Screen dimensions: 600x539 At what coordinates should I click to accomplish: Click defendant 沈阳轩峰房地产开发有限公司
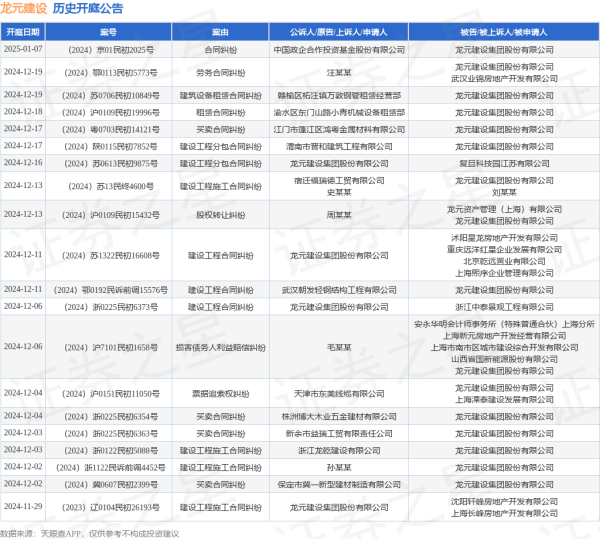(504, 502)
